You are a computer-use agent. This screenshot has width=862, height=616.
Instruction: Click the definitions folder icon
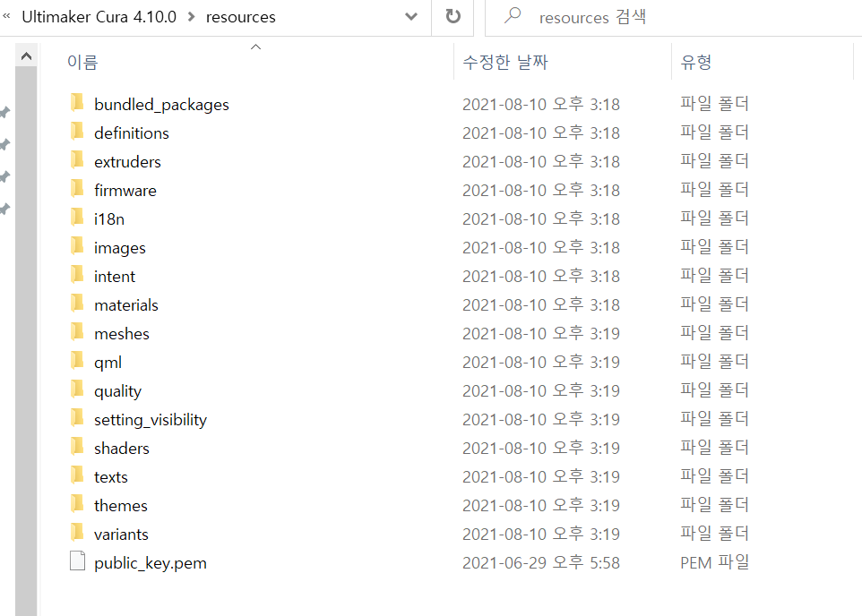(x=78, y=132)
